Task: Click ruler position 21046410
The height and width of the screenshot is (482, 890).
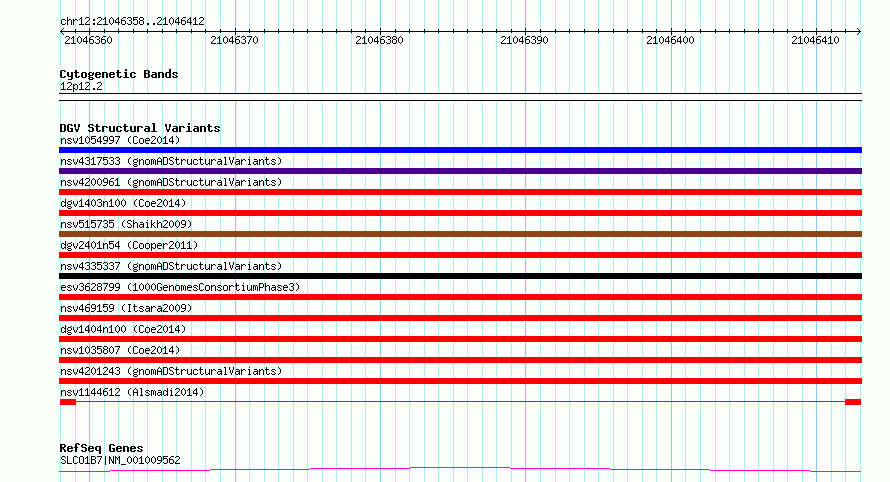Action: coord(815,40)
